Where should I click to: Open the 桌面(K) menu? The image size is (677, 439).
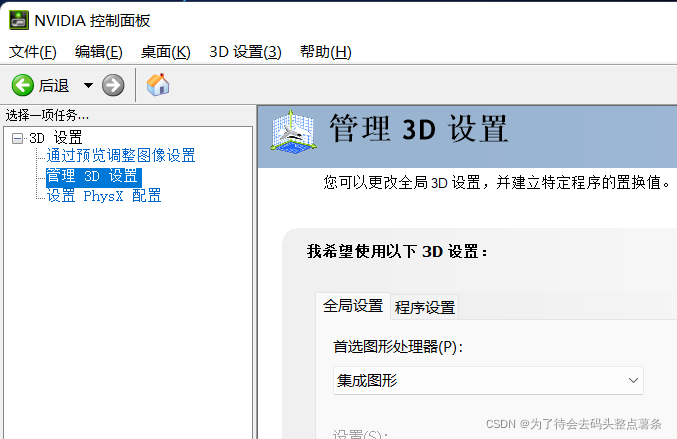pos(165,52)
